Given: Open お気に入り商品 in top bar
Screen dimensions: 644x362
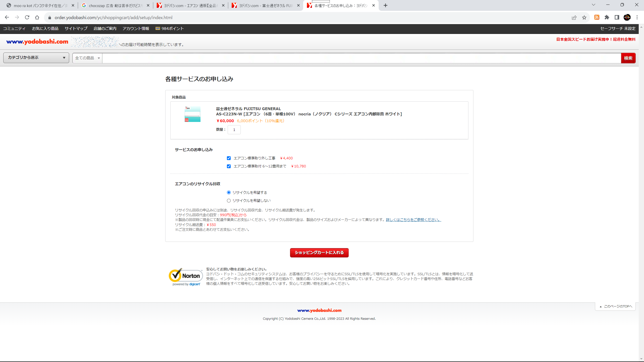Looking at the screenshot, I should tap(45, 29).
